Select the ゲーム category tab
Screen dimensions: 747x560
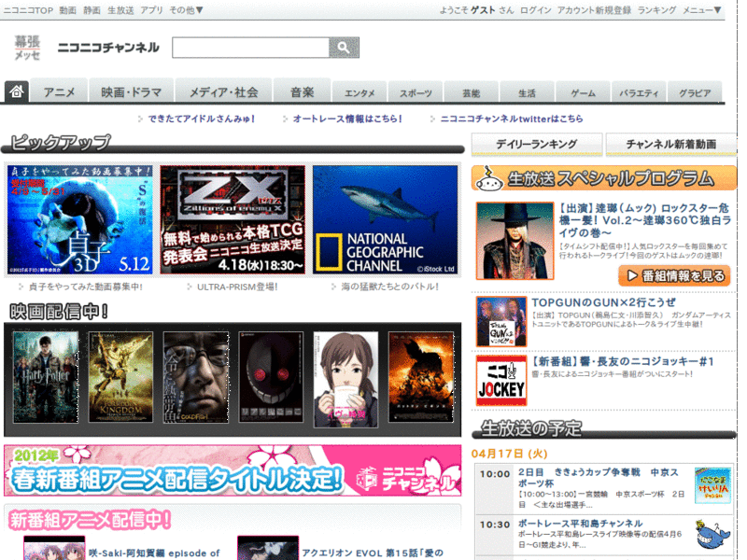583,92
